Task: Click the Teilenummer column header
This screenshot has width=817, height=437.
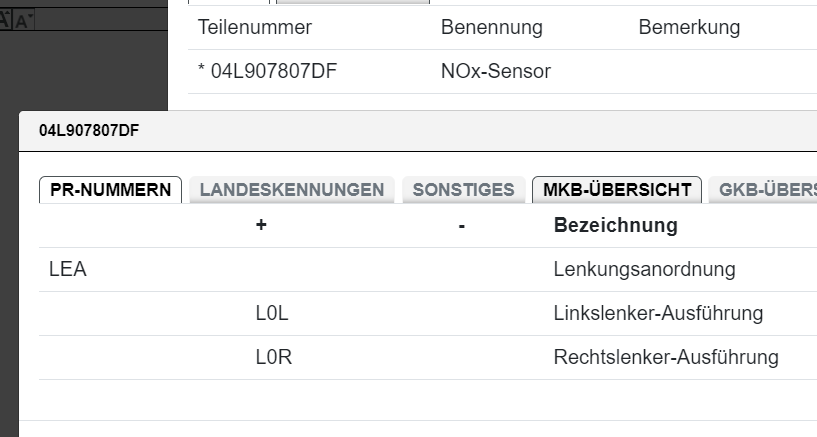Action: [255, 27]
